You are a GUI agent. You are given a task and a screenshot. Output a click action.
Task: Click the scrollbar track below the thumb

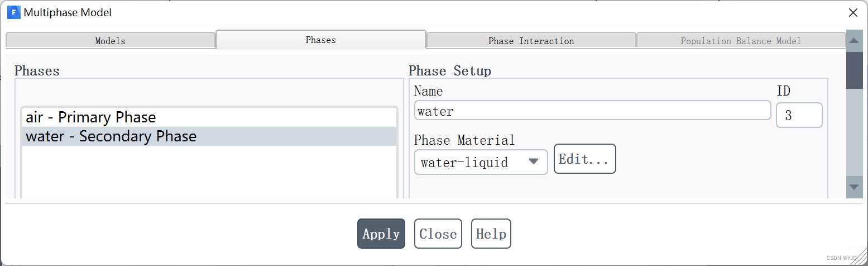(854, 133)
